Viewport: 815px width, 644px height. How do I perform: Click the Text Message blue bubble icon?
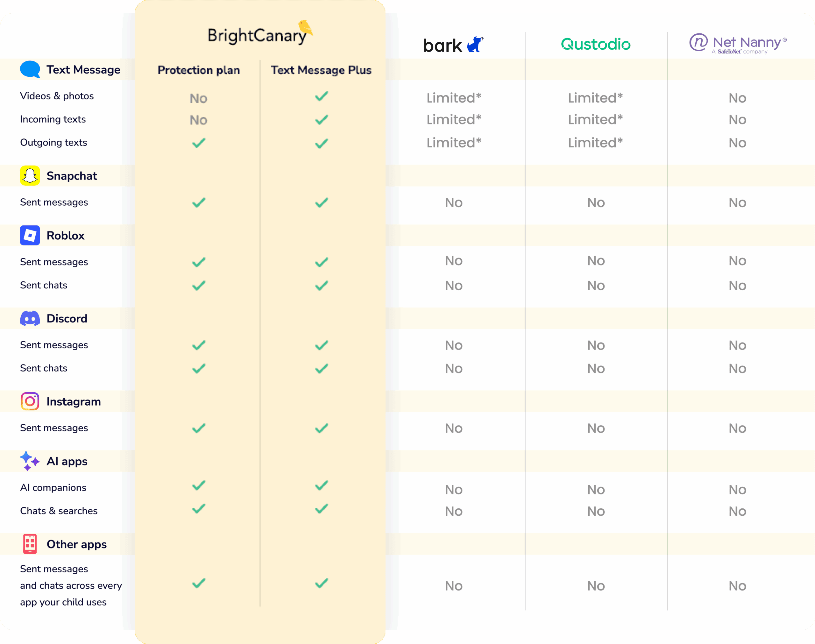pyautogui.click(x=30, y=69)
